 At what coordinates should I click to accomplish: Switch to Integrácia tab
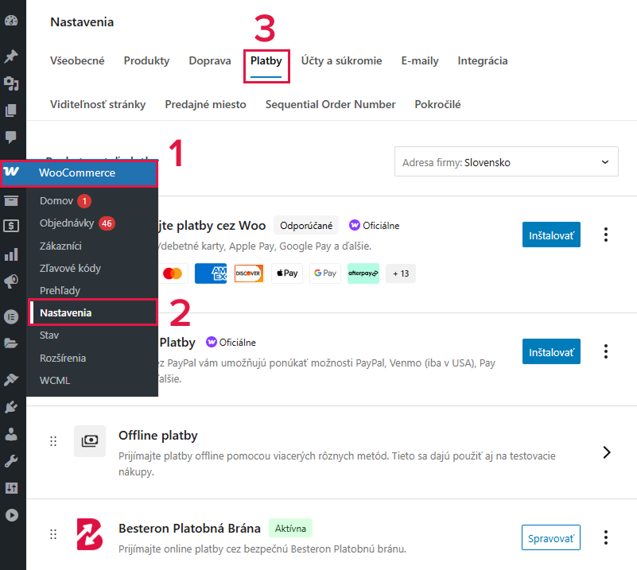click(483, 61)
